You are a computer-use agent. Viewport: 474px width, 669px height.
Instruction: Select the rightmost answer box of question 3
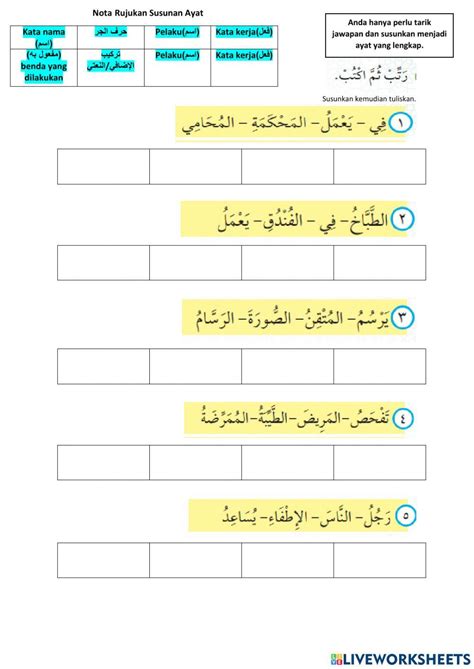pyautogui.click(x=380, y=366)
